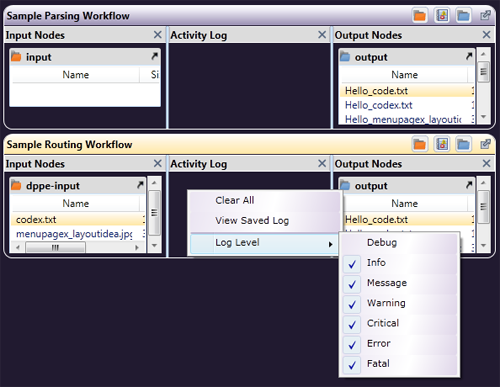Close Activity Log panel in Routing Workflow
The height and width of the screenshot is (387, 500).
point(322,163)
